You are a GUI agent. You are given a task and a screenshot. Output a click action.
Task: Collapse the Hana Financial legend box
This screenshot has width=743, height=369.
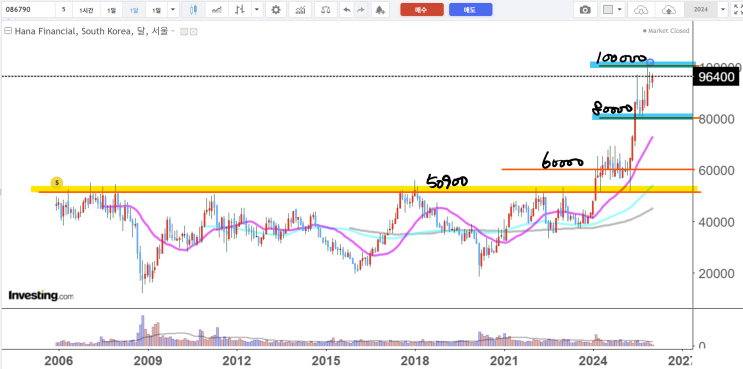click(8, 32)
